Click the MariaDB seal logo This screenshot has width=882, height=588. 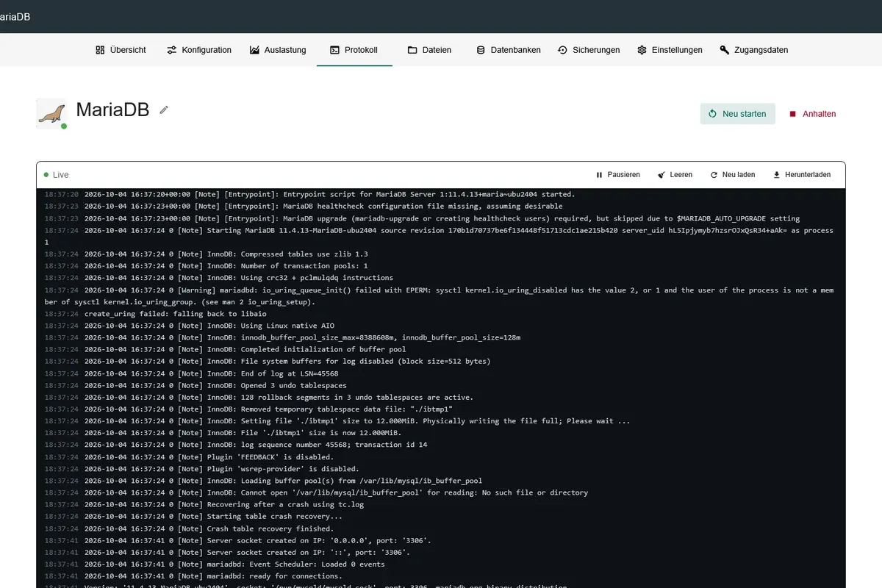[51, 113]
